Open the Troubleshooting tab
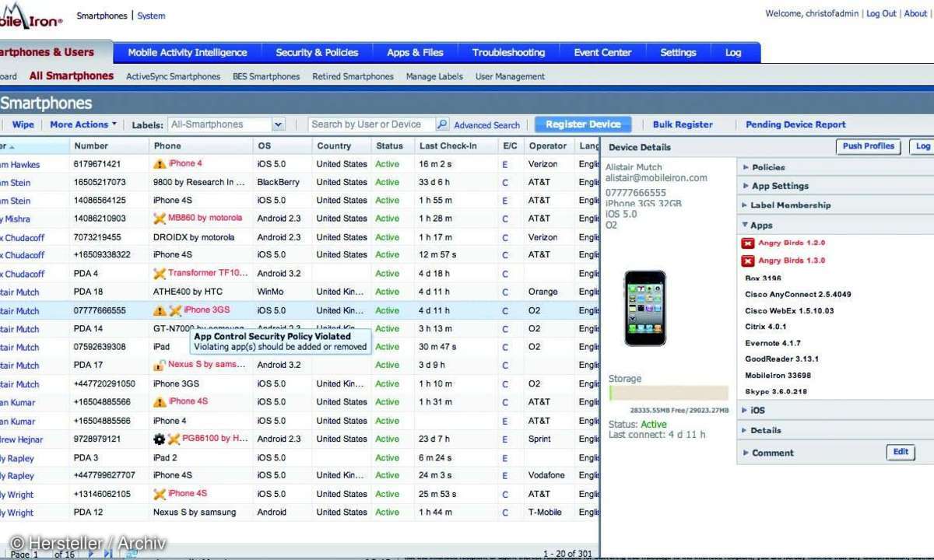The height and width of the screenshot is (560, 934). [x=508, y=53]
